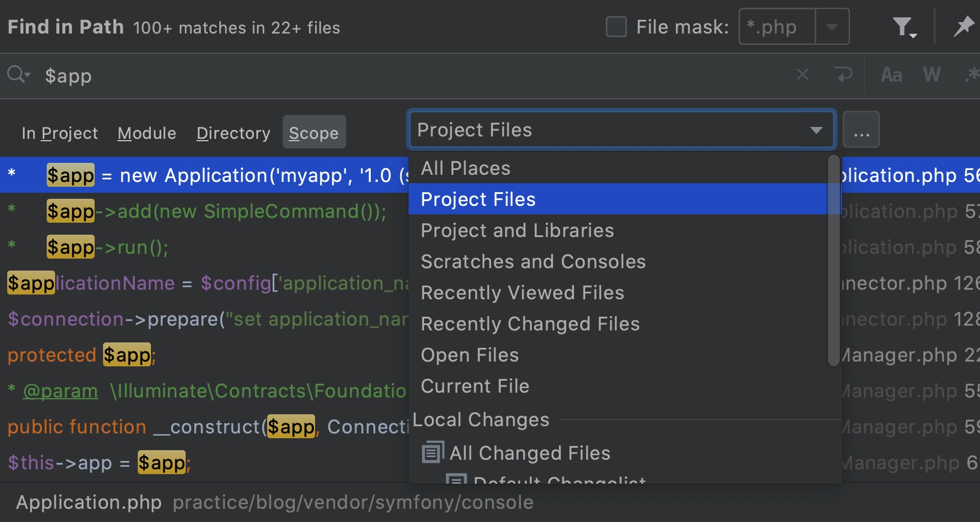The height and width of the screenshot is (522, 980).
Task: Click the *.php file mask field
Action: click(778, 27)
